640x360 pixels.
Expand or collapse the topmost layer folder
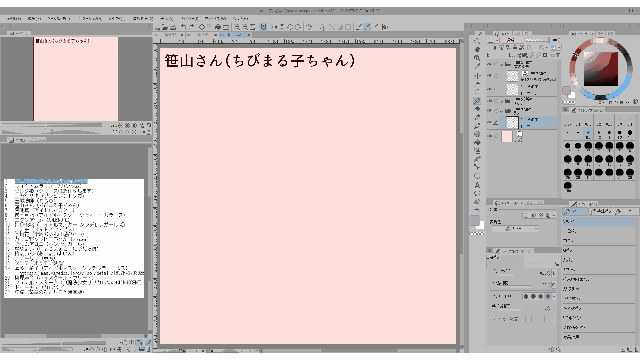coord(501,64)
